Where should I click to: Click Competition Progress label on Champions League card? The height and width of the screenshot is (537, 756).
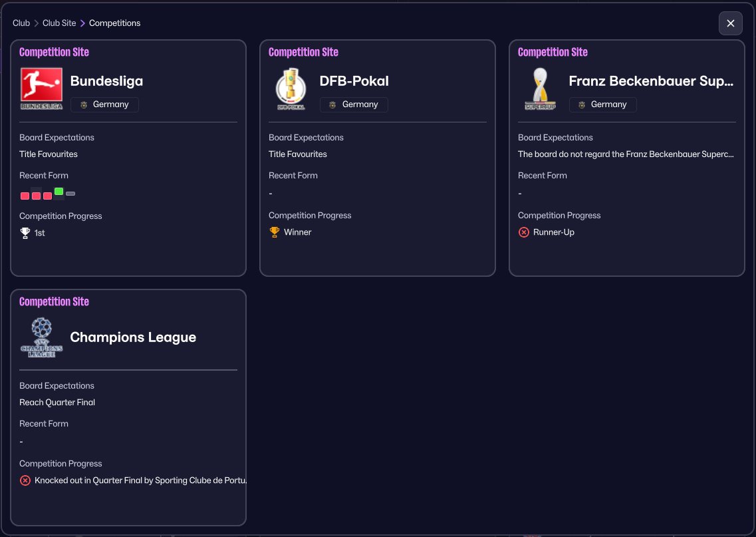click(x=61, y=464)
